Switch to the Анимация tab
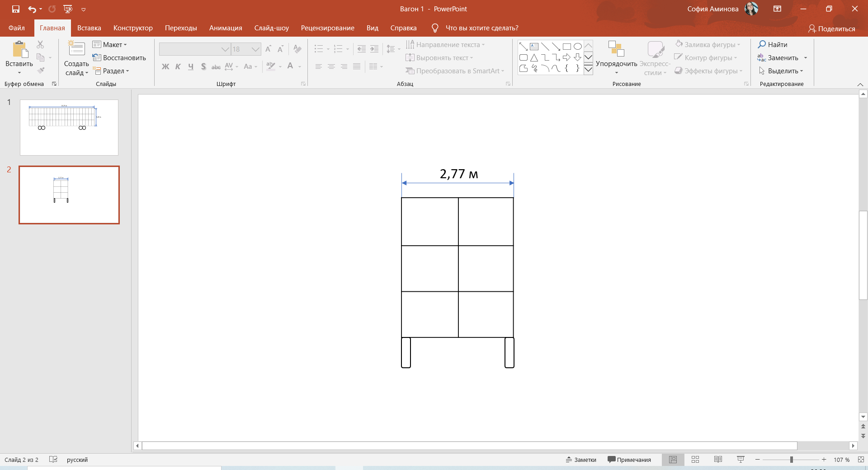 226,28
